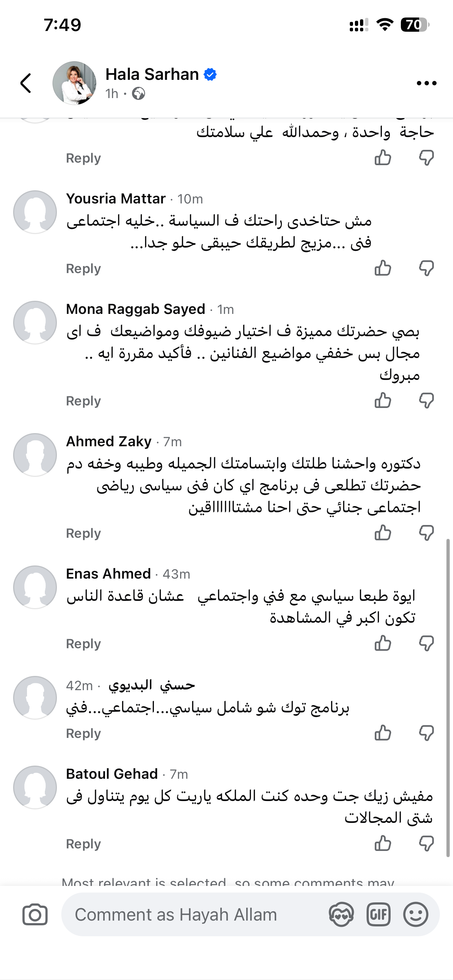Open the avatar sticker picker
Screen dimensions: 453x980
tap(341, 914)
